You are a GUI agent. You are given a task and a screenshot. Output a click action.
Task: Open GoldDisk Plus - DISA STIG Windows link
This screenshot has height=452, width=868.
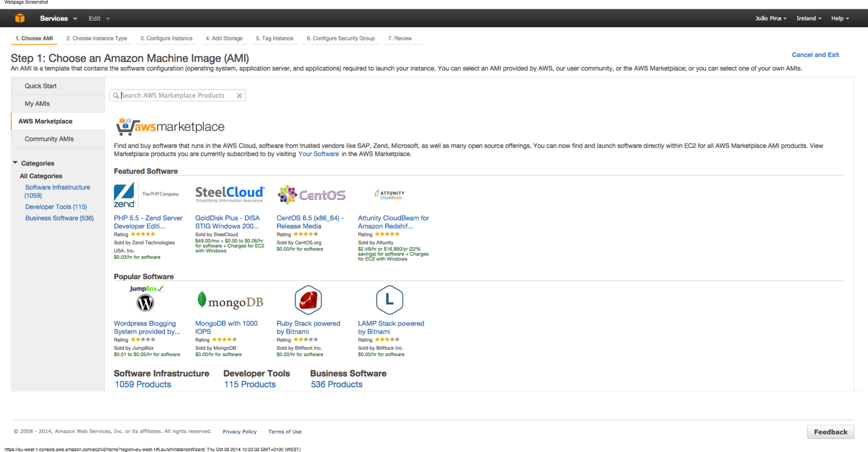227,222
